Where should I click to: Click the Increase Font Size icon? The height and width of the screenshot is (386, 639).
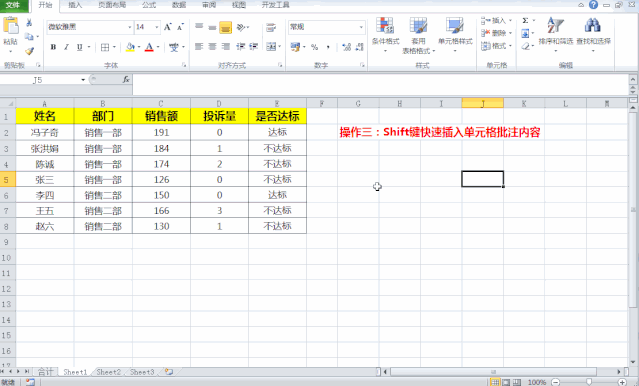pyautogui.click(x=167, y=27)
